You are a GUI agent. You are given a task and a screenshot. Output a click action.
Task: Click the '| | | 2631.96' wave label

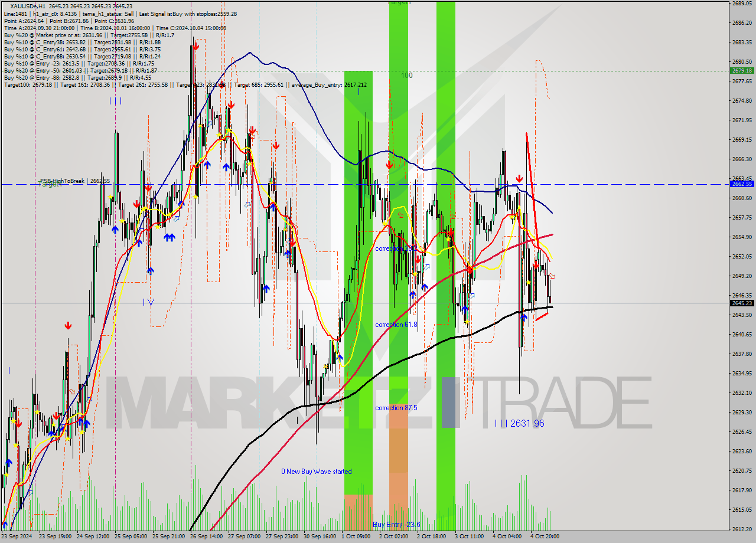[x=520, y=423]
